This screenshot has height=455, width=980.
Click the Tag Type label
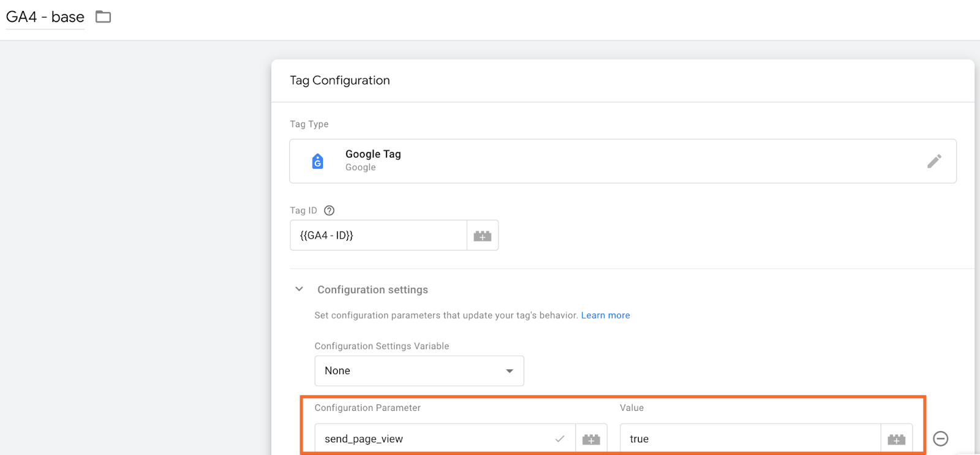tap(309, 124)
